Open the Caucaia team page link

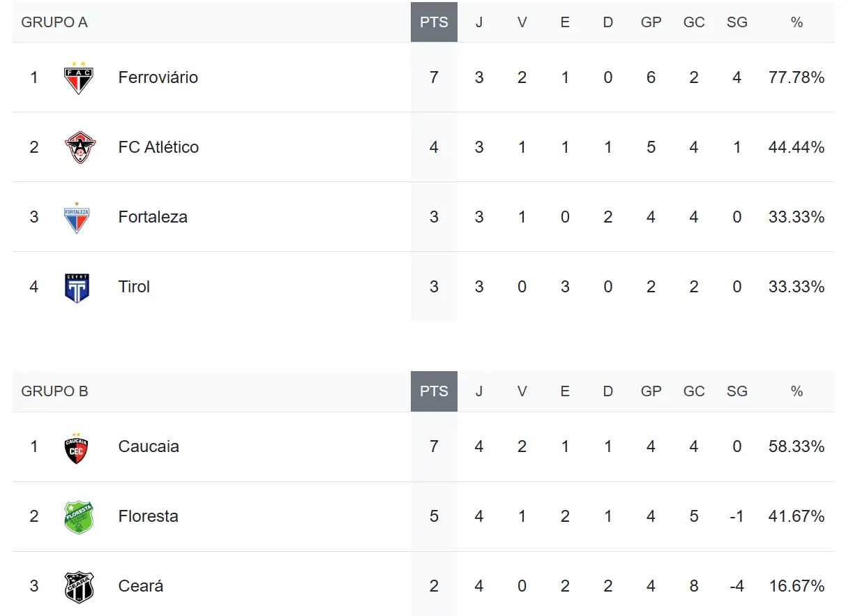(149, 446)
